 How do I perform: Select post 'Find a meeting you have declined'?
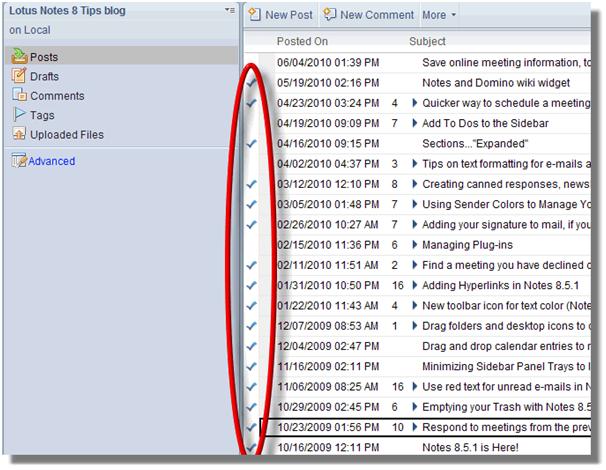click(x=506, y=265)
